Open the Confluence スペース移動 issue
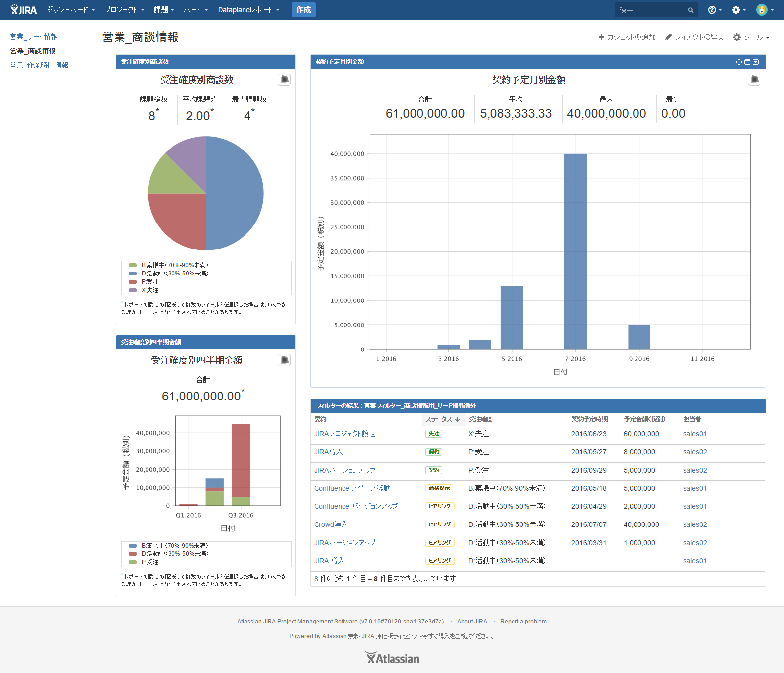 pyautogui.click(x=352, y=488)
